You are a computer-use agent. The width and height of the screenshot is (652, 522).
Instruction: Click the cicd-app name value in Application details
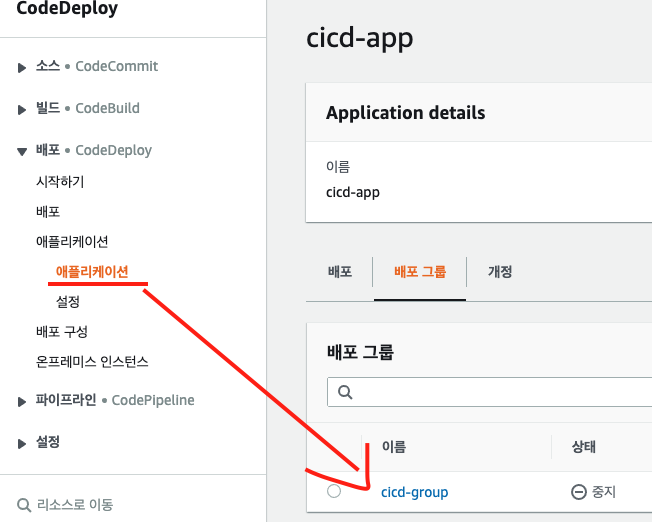[353, 192]
